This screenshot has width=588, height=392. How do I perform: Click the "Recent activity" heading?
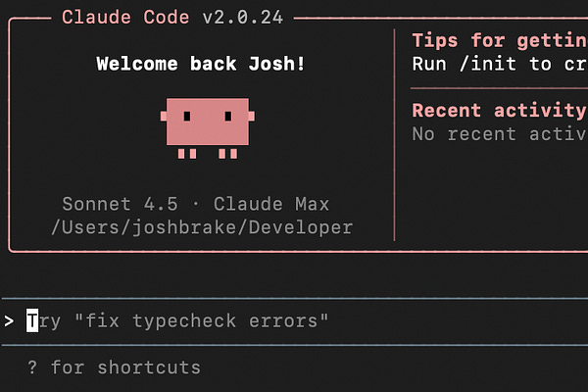click(500, 111)
